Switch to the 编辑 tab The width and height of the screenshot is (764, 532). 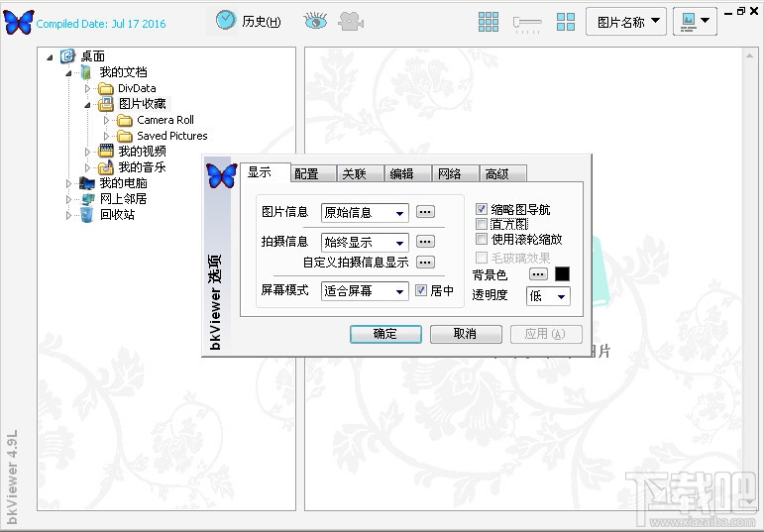tap(408, 174)
